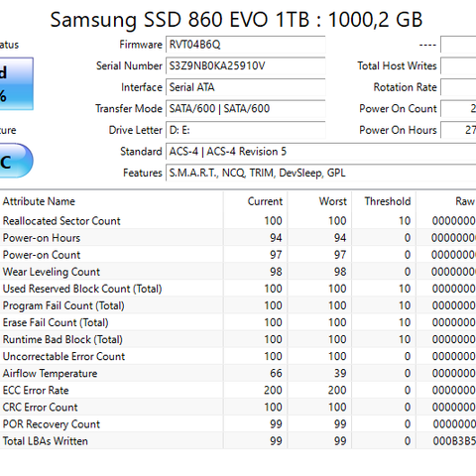
Task: Click the Worst column header
Action: (x=319, y=201)
